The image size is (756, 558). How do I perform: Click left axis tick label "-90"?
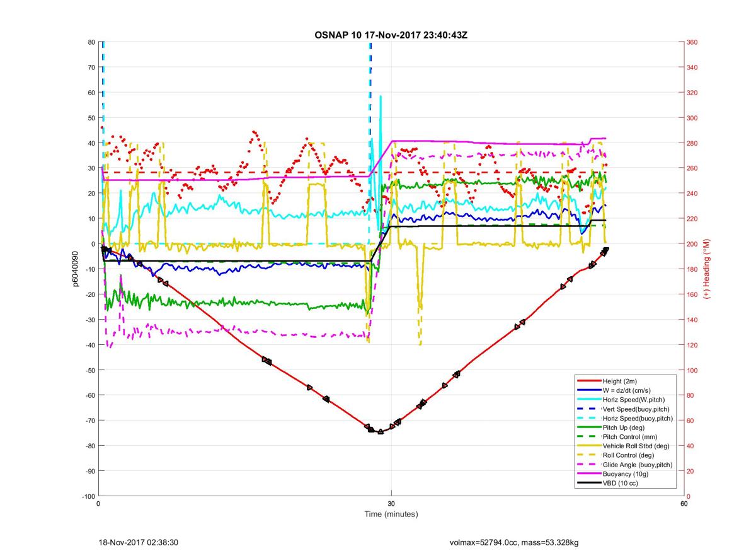pos(89,471)
